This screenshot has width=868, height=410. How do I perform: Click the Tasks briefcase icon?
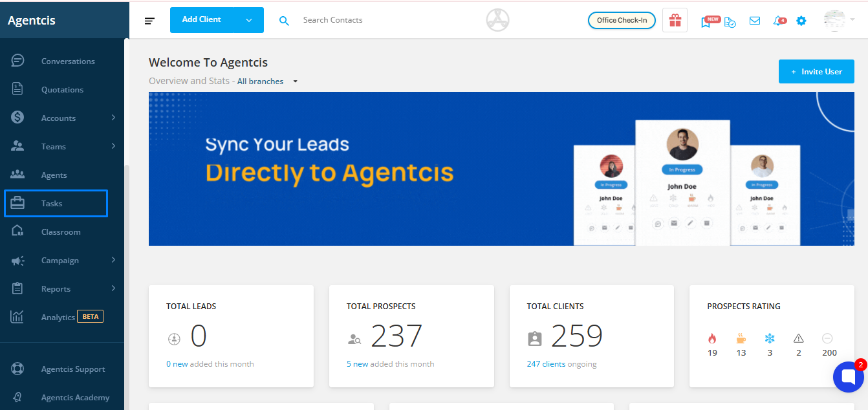(17, 203)
